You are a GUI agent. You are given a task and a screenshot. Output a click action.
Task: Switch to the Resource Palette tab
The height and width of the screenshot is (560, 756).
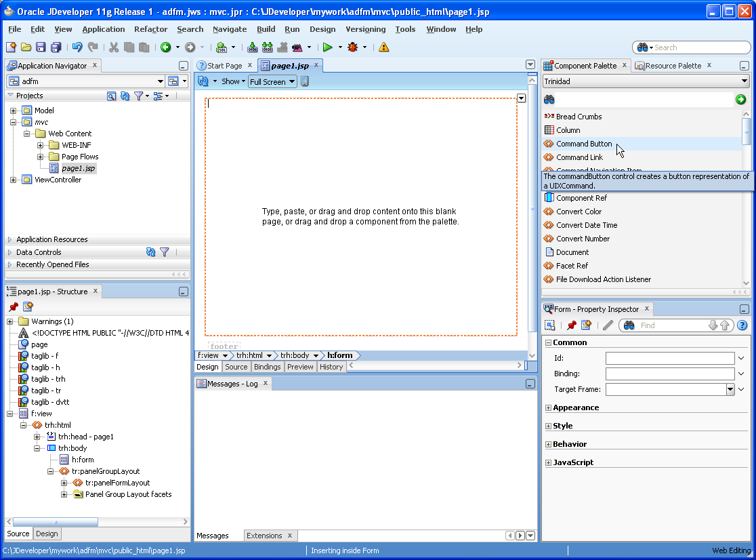(x=673, y=66)
